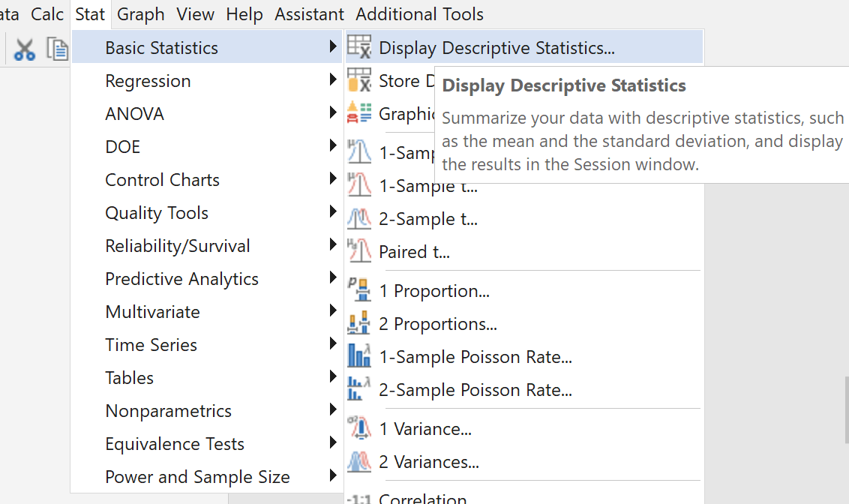Open the Additional Tools menu
Image resolution: width=849 pixels, height=504 pixels.
(420, 14)
